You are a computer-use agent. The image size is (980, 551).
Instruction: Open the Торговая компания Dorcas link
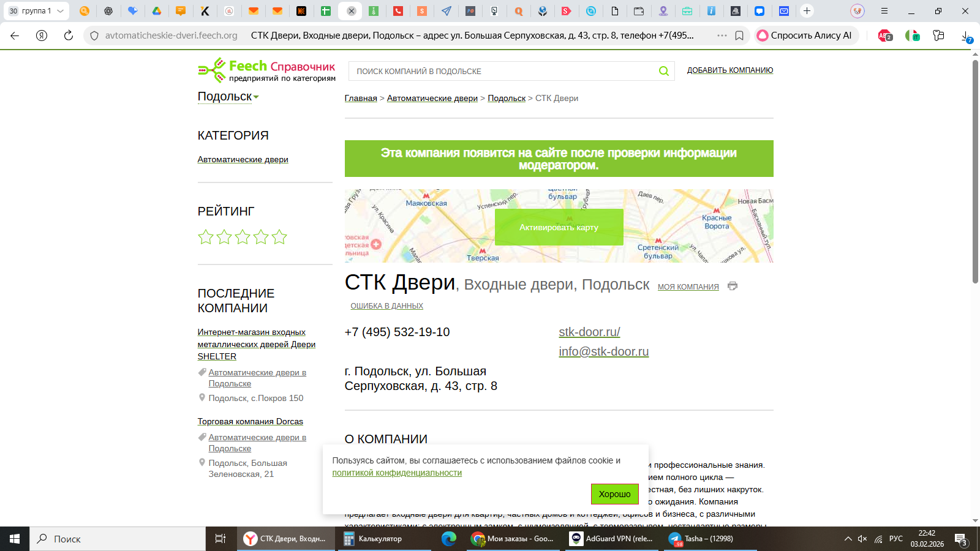coord(250,421)
